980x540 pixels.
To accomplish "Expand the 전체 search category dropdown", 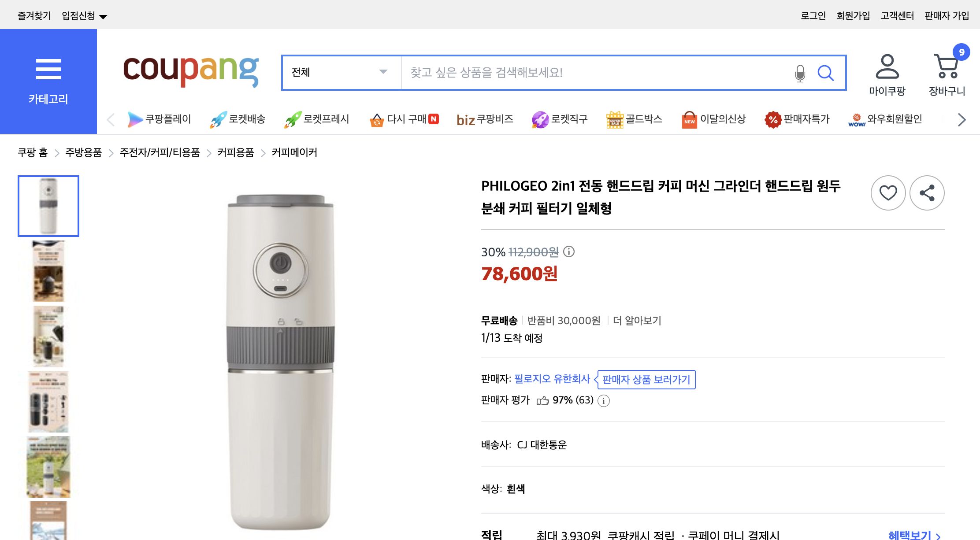I will pyautogui.click(x=340, y=73).
